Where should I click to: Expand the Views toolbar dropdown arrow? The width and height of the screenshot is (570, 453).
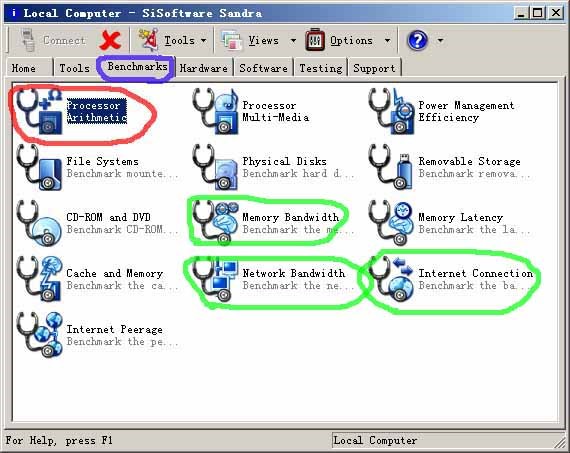pos(293,40)
